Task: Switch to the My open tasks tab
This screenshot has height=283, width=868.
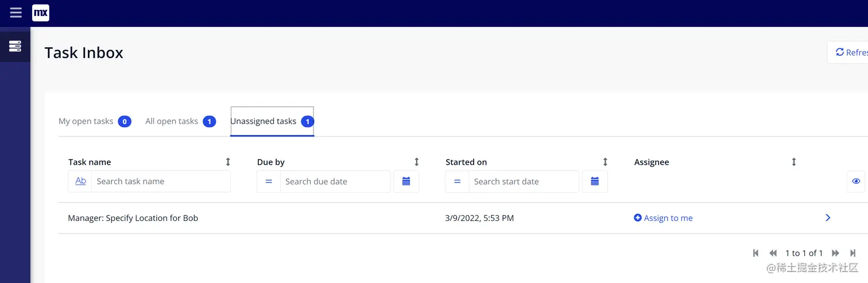Action: point(86,122)
